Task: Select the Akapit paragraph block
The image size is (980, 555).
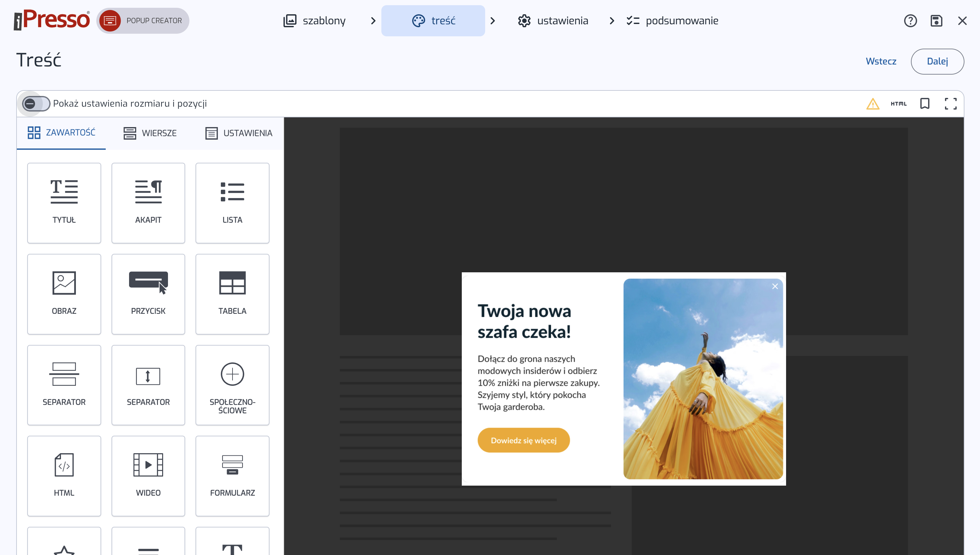Action: (x=148, y=203)
